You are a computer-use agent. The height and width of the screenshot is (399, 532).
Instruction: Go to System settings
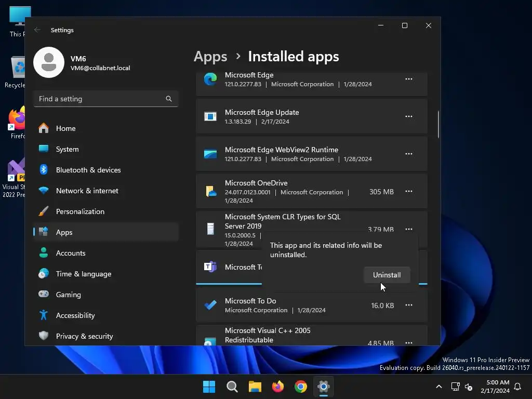click(x=106, y=149)
